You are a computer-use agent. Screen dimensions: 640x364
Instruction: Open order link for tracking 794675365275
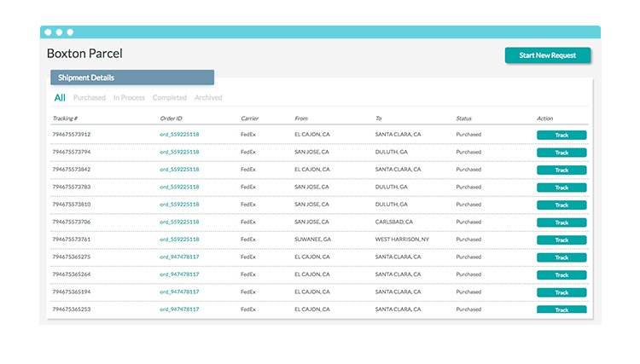[x=179, y=257]
